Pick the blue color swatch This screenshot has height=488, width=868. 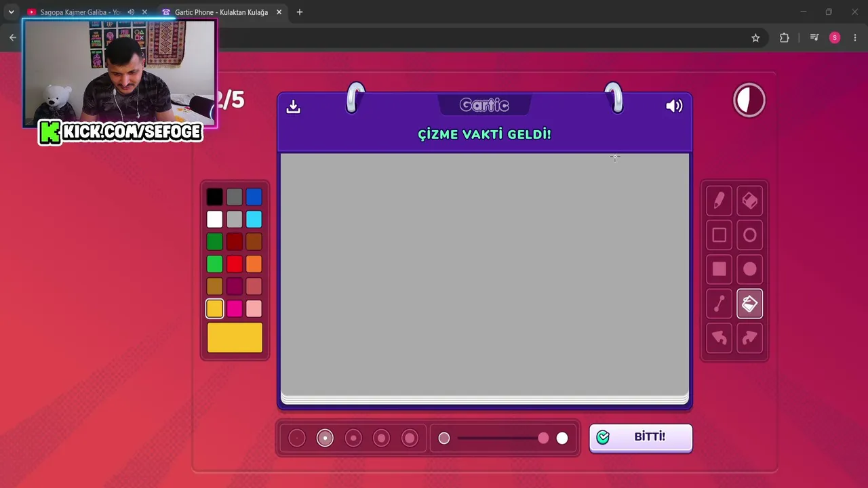click(254, 197)
